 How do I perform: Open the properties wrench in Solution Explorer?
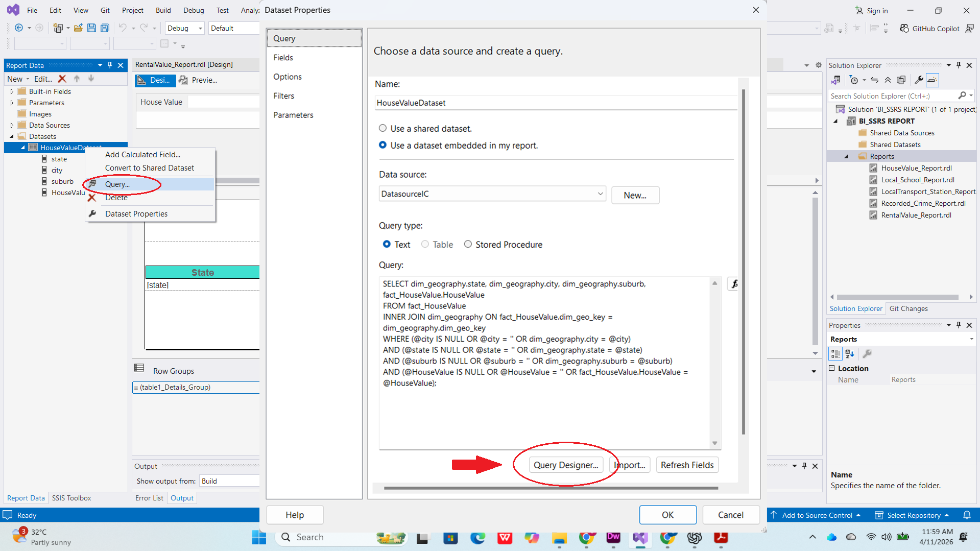[x=918, y=80]
